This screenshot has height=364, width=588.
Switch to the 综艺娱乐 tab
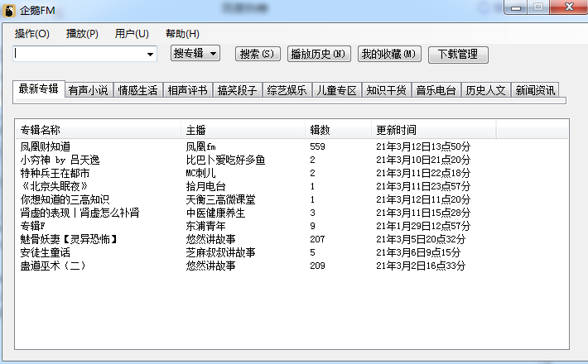287,90
